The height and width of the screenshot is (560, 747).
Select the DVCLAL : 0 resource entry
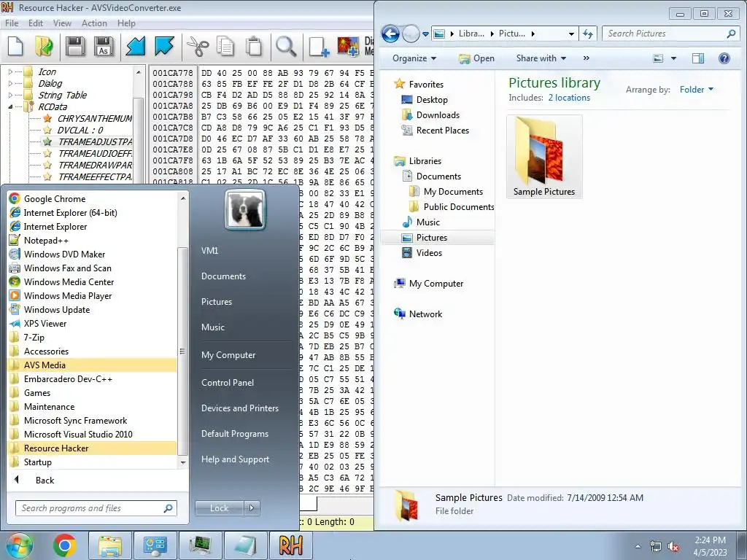(x=80, y=130)
